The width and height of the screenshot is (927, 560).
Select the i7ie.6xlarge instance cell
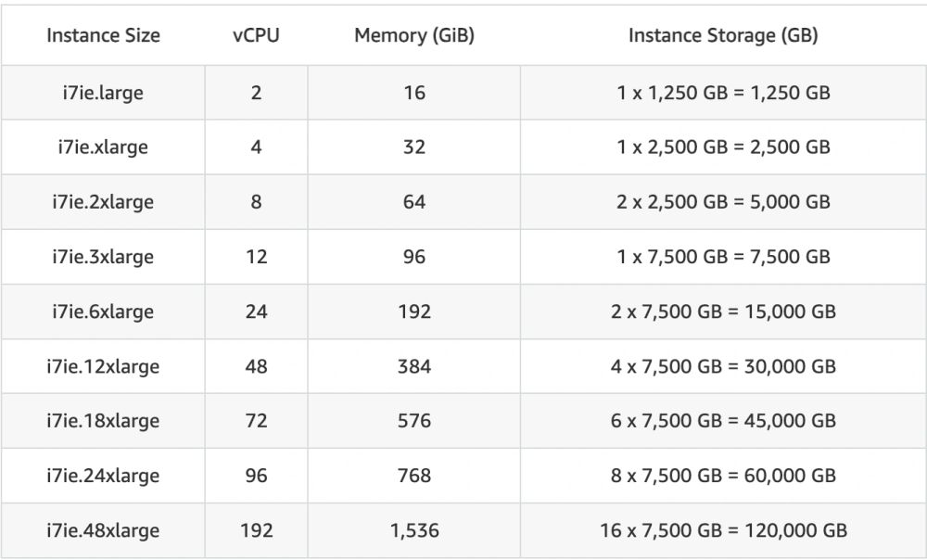coord(103,312)
